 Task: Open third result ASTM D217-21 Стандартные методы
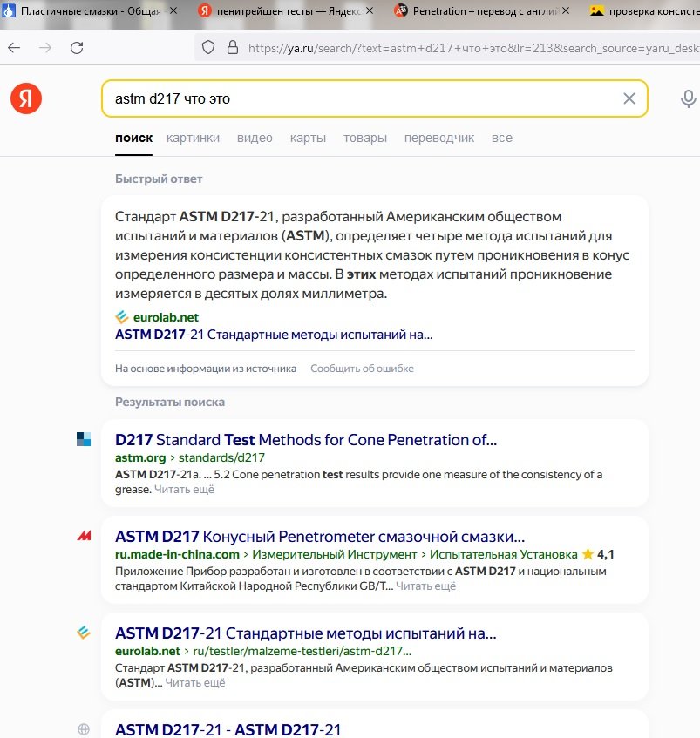pyautogui.click(x=305, y=633)
